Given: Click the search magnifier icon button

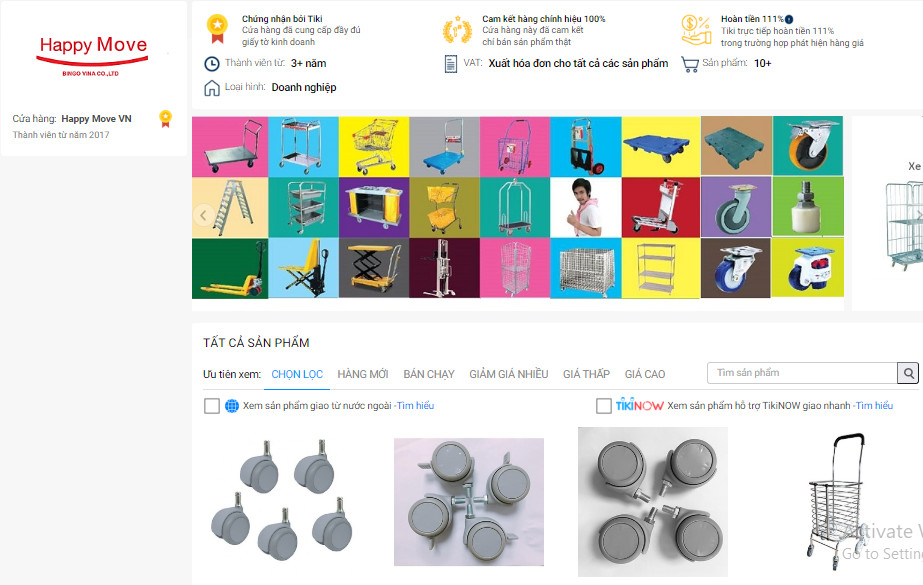Looking at the screenshot, I should click(x=908, y=373).
